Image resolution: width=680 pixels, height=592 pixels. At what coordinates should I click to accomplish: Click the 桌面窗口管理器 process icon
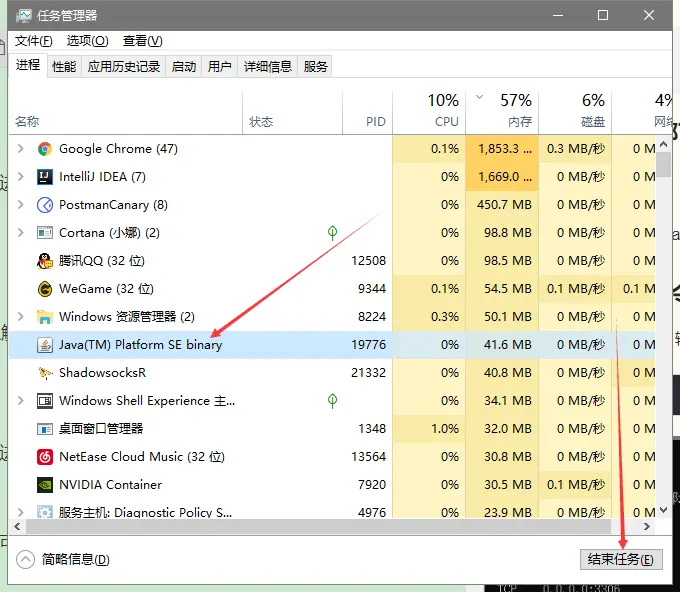[45, 429]
